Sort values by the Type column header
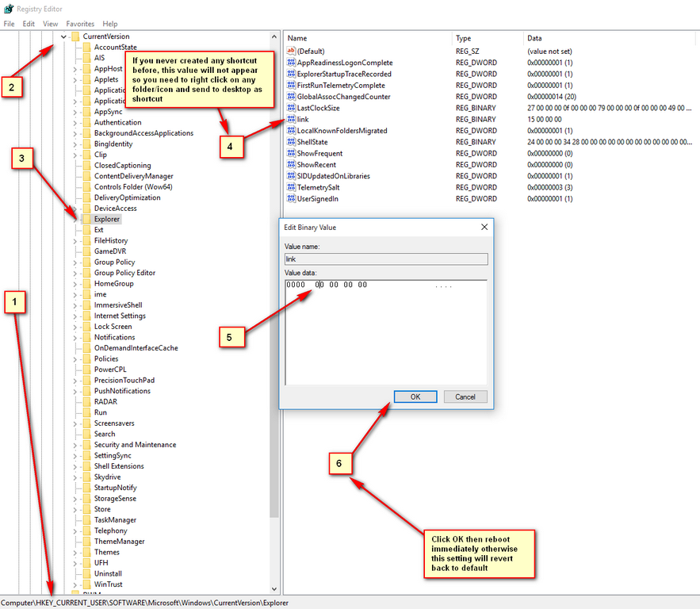The image size is (700, 609). click(487, 38)
